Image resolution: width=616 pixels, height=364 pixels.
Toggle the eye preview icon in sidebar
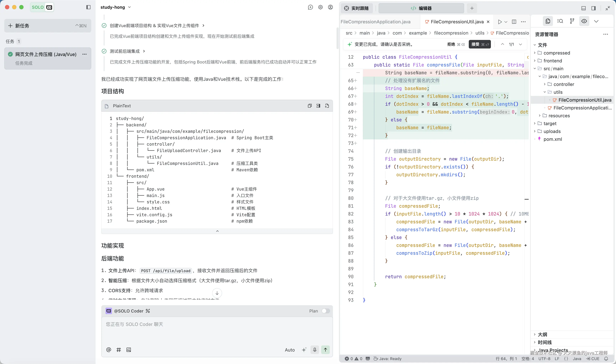[584, 21]
